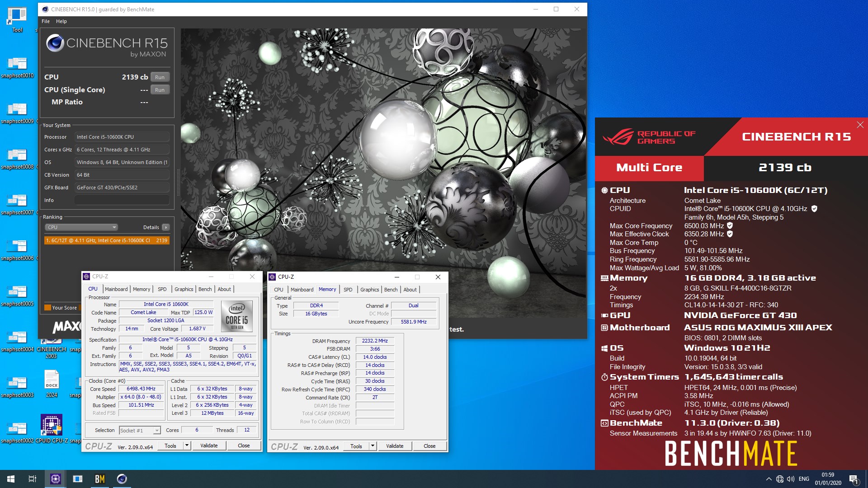Screen dimensions: 868x488
Task: Close the BenchMate result overlay panel
Action: pos(860,125)
